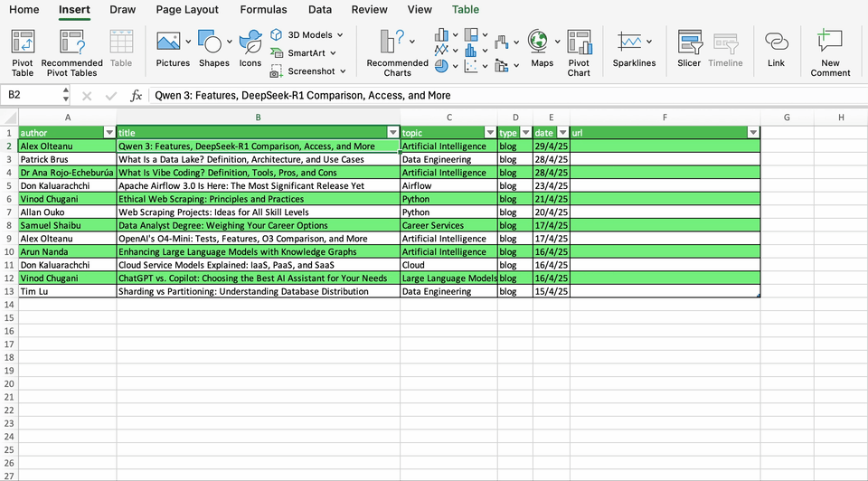The width and height of the screenshot is (868, 481).
Task: Select cell with Patrick Brus
Action: coord(68,159)
